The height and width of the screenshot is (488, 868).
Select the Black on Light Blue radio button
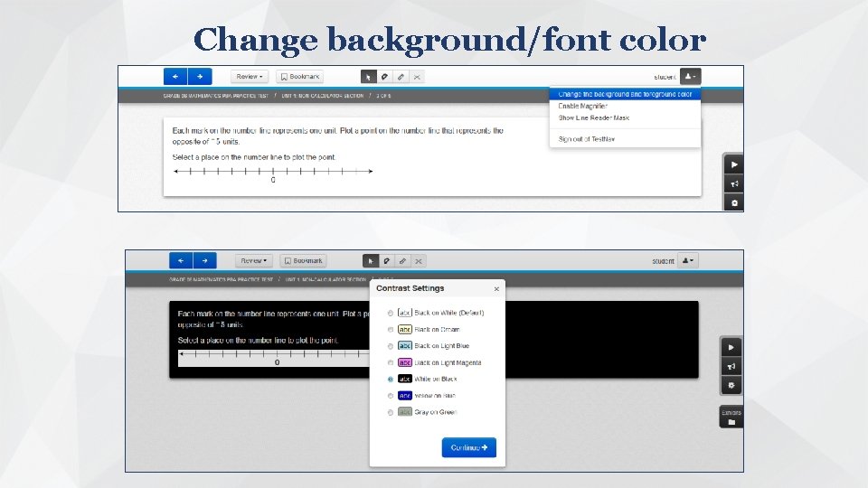point(391,346)
